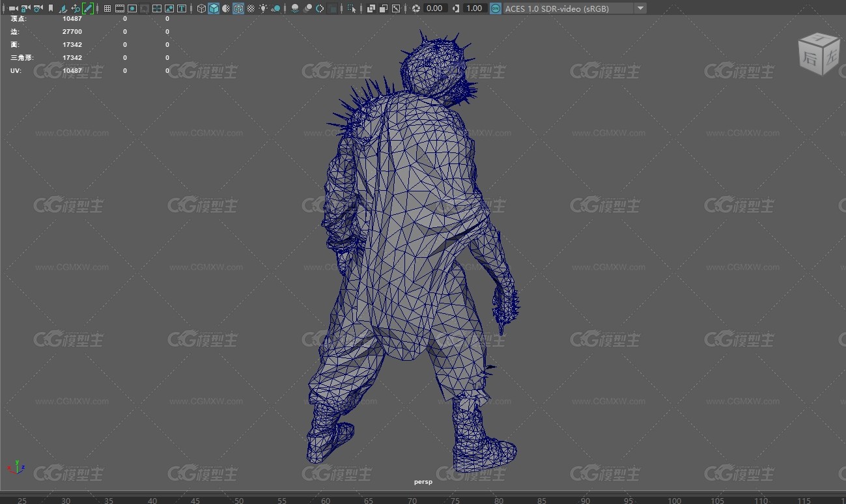846x504 pixels.
Task: Enable the Textured checker icon
Action: click(251, 8)
